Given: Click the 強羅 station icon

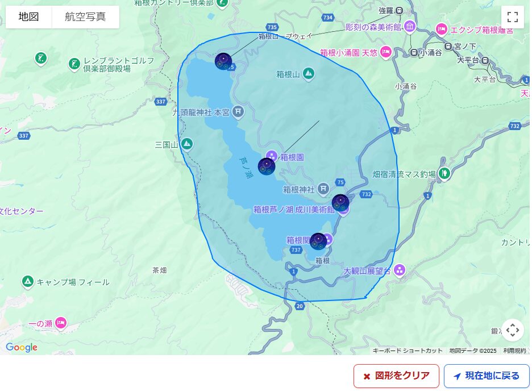Looking at the screenshot, I should [x=400, y=11].
